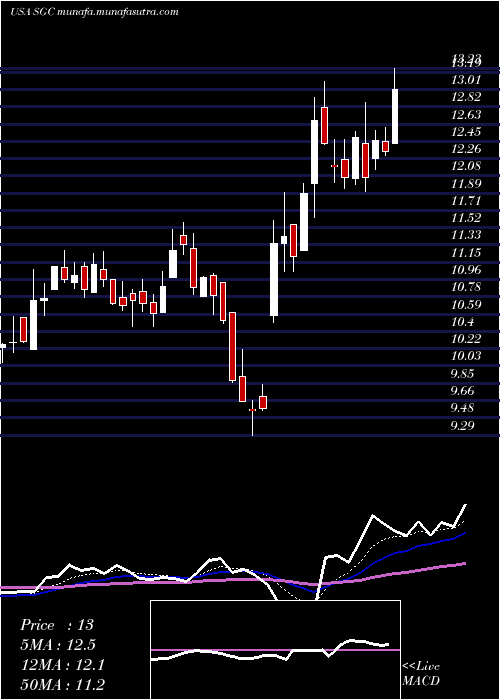Click the 13.01 price axis label
The image size is (500, 700).
pyautogui.click(x=466, y=80)
